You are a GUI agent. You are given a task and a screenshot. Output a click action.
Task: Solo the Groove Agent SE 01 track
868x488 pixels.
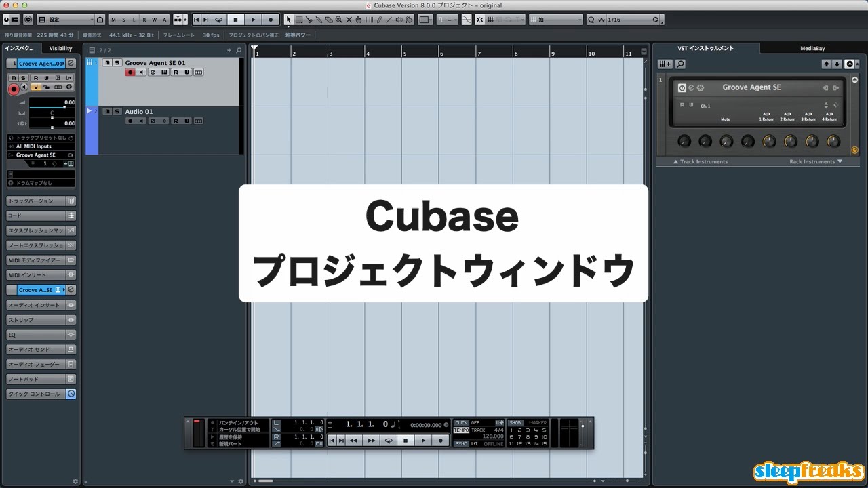click(x=117, y=63)
